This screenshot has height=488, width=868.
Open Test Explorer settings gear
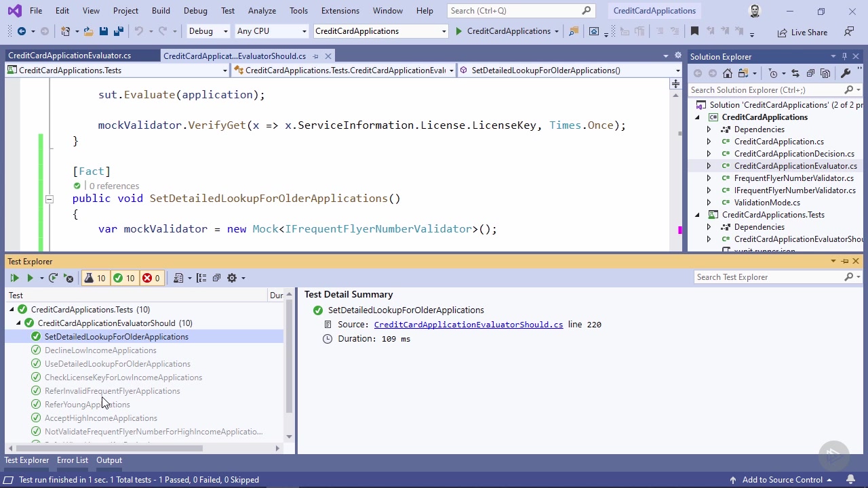(232, 278)
